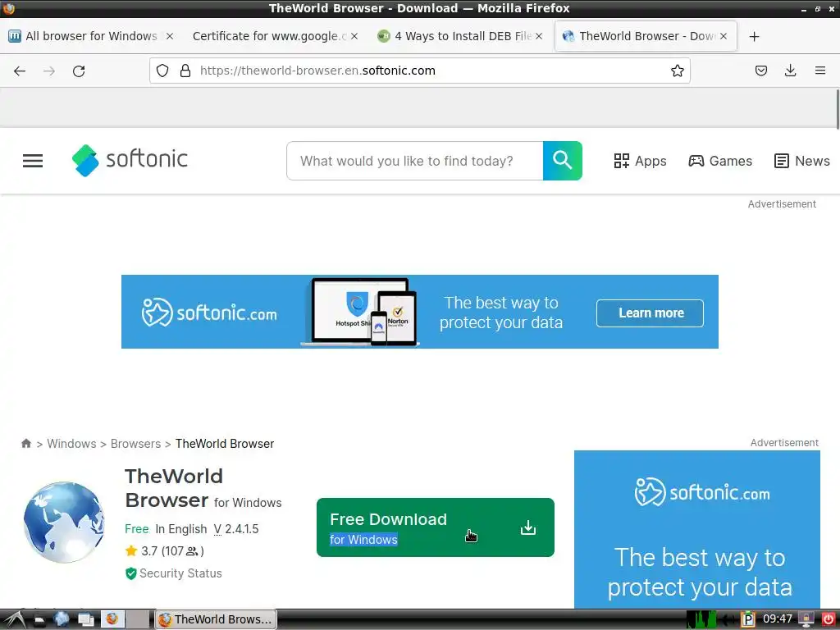Open the Firefox downloads panel
840x630 pixels.
(x=790, y=71)
